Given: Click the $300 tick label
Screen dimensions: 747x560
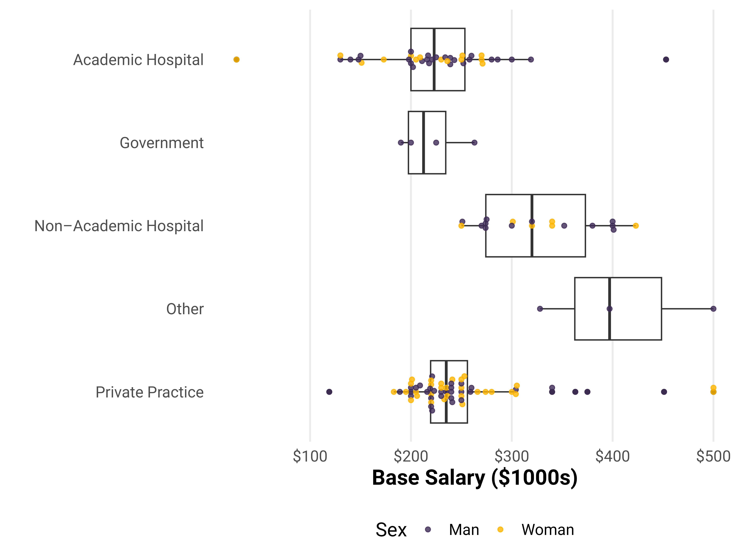Looking at the screenshot, I should coord(512,456).
